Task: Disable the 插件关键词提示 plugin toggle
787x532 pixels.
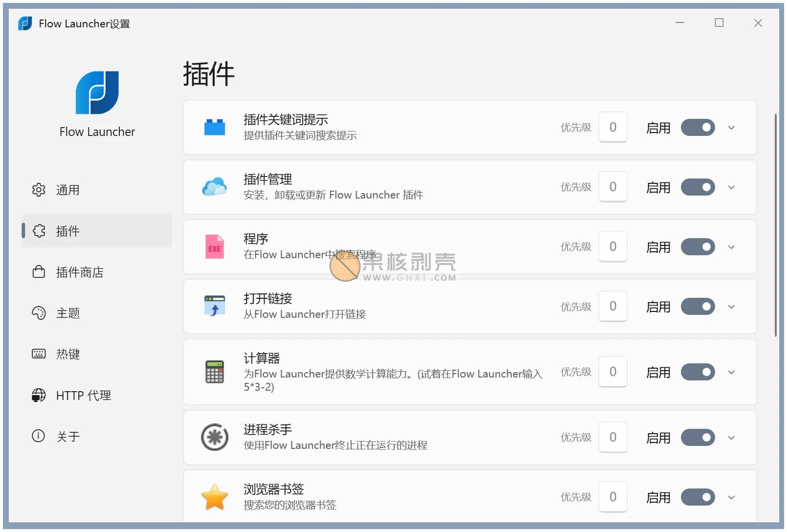Action: click(698, 128)
